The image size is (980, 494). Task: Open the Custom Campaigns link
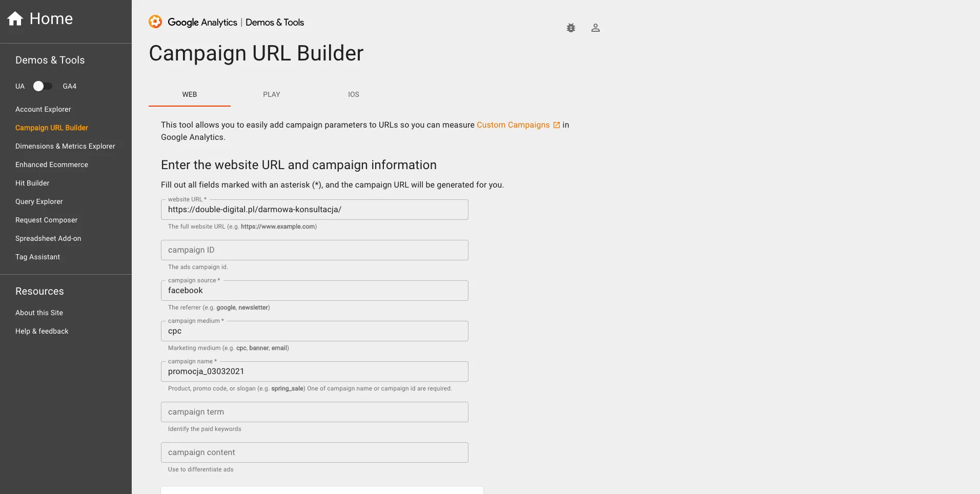(513, 125)
